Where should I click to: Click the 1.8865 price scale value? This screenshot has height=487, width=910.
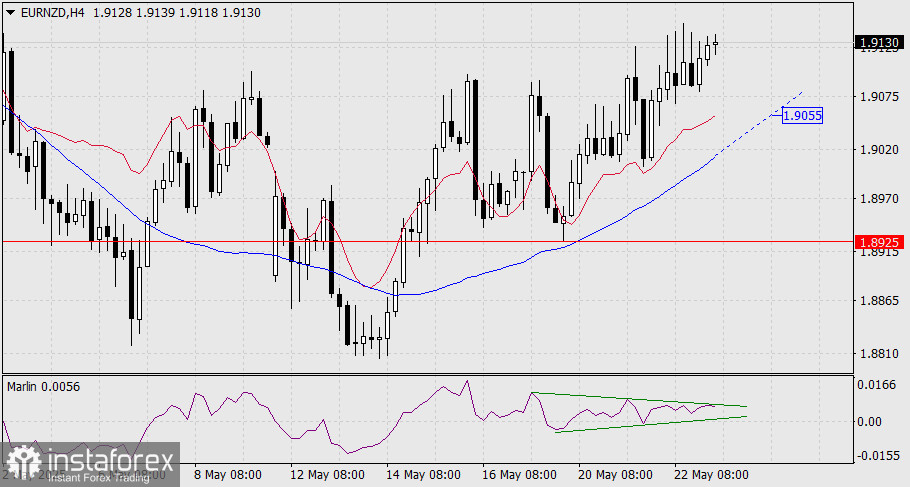(x=879, y=301)
